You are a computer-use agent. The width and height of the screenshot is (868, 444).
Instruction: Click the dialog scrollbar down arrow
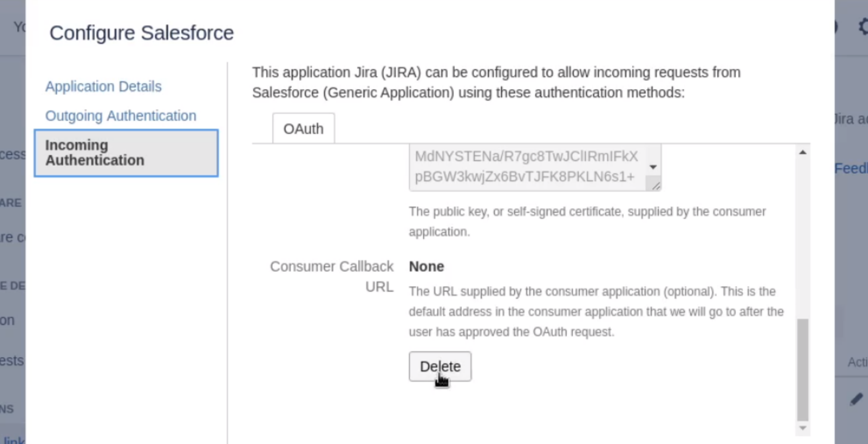click(x=802, y=428)
